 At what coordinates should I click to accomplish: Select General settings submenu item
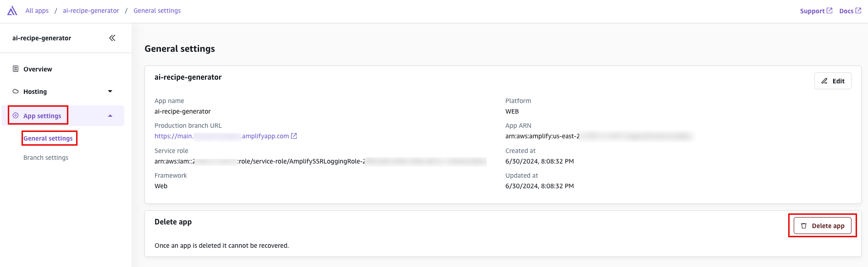pos(48,138)
